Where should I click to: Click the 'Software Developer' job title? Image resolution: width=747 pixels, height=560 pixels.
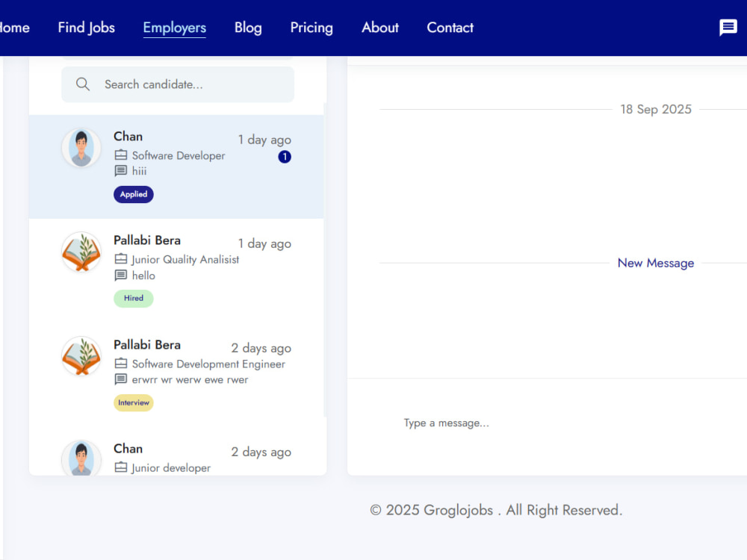click(x=179, y=156)
